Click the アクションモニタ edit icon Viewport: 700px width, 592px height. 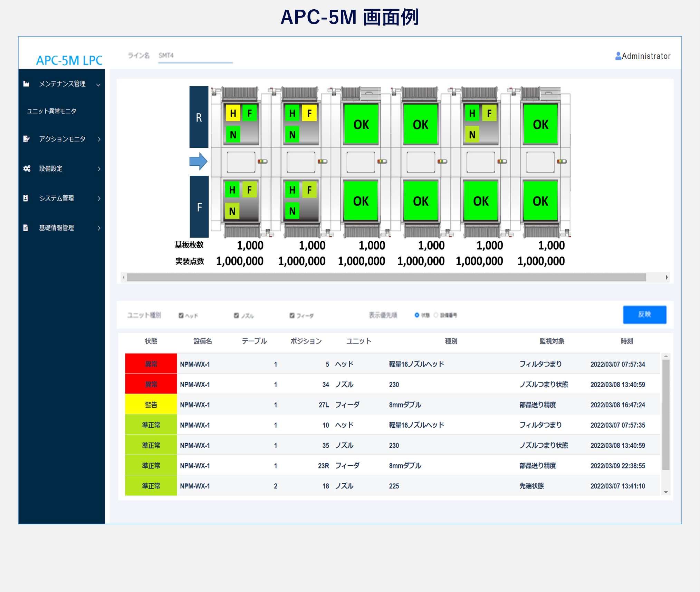click(x=26, y=139)
